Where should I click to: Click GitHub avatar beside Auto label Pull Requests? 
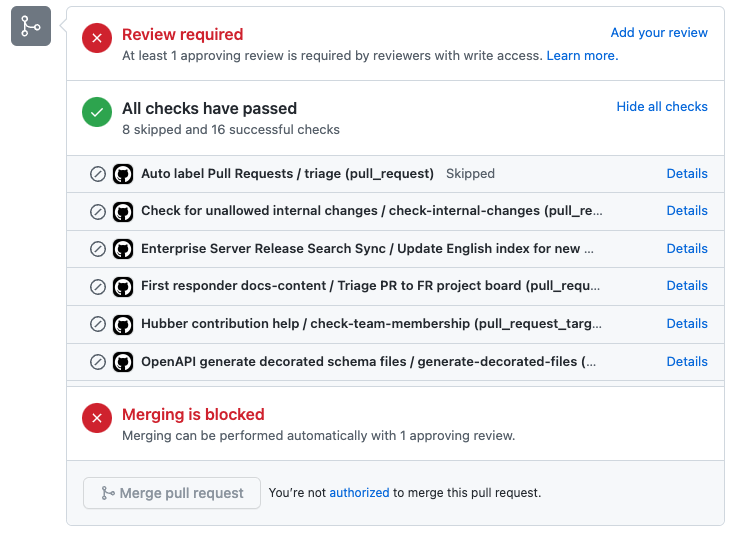[123, 174]
